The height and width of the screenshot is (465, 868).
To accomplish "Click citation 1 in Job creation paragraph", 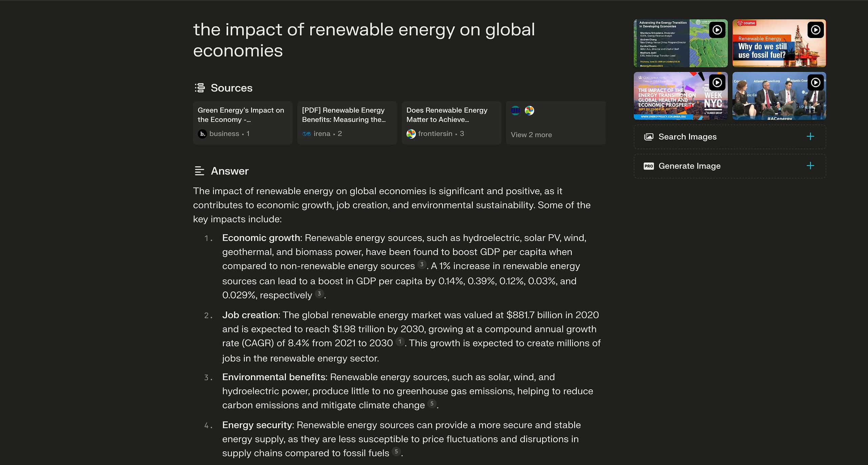I will click(x=400, y=341).
